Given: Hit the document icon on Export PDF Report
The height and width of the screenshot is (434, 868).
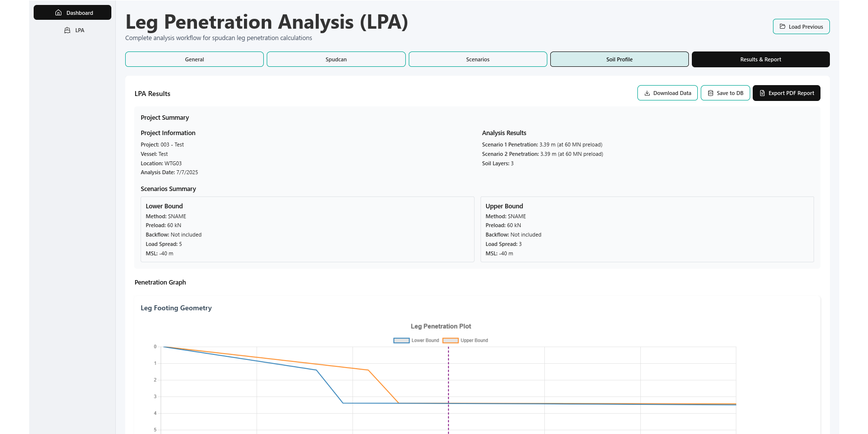Looking at the screenshot, I should 762,93.
